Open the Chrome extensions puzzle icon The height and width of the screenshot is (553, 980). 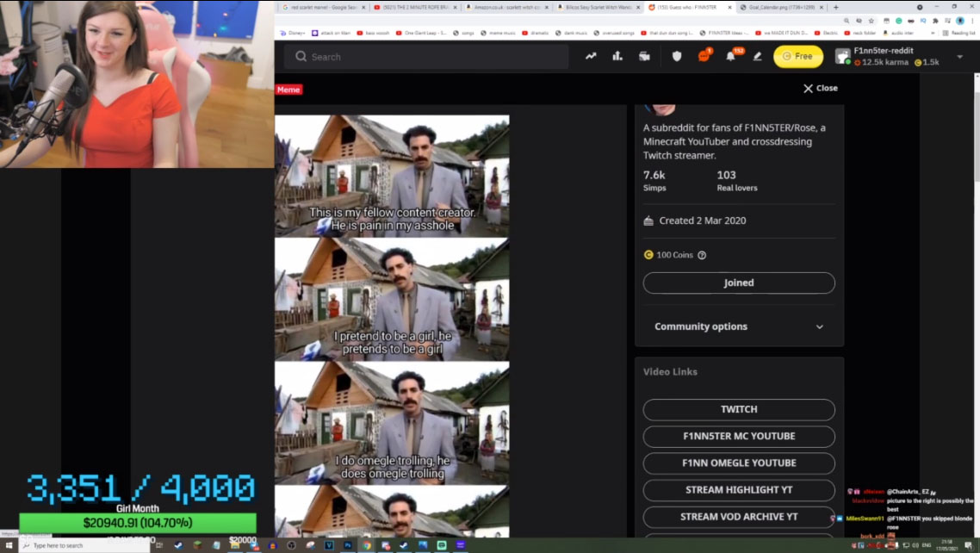935,21
